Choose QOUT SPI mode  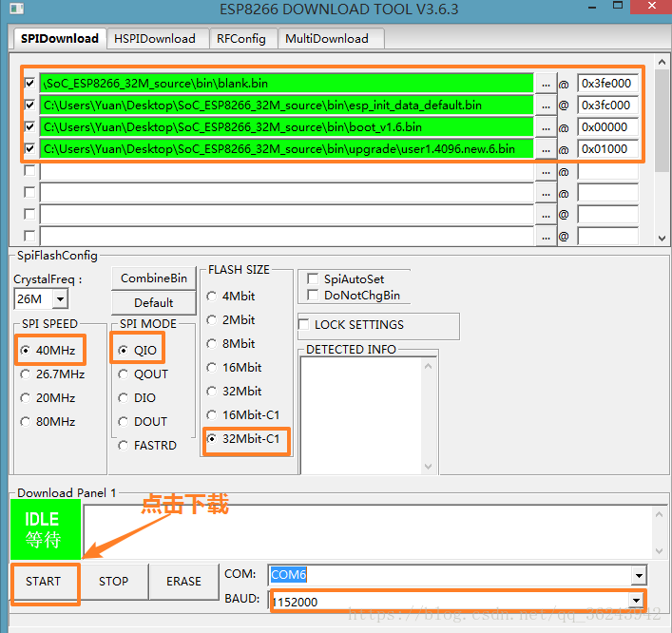pyautogui.click(x=123, y=374)
